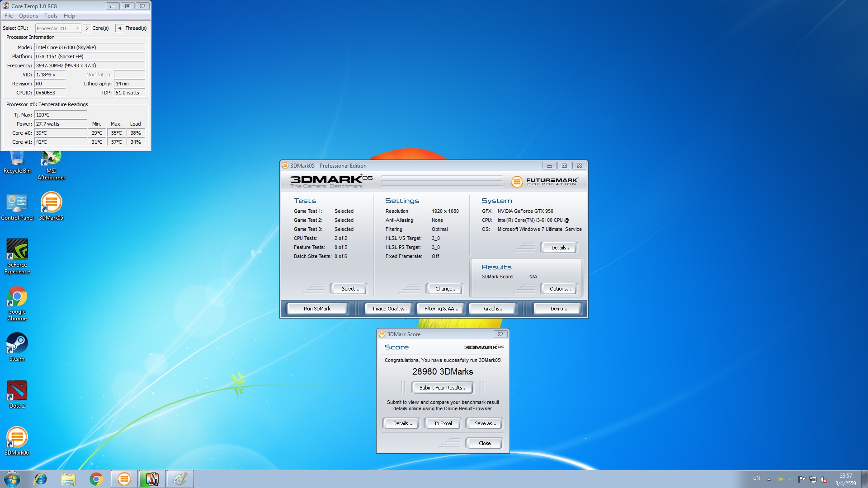Open the Control Panel desktop icon
Screen dimensions: 868x488
click(17, 204)
